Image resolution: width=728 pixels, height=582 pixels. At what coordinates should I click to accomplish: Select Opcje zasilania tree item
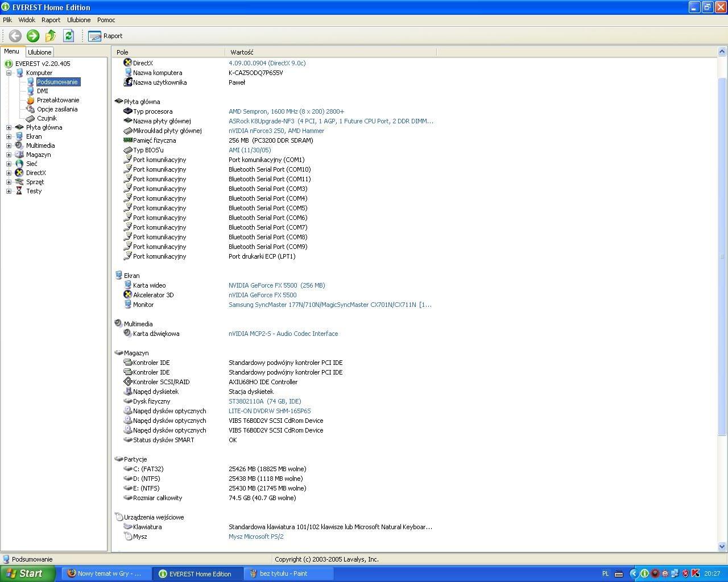pyautogui.click(x=57, y=109)
